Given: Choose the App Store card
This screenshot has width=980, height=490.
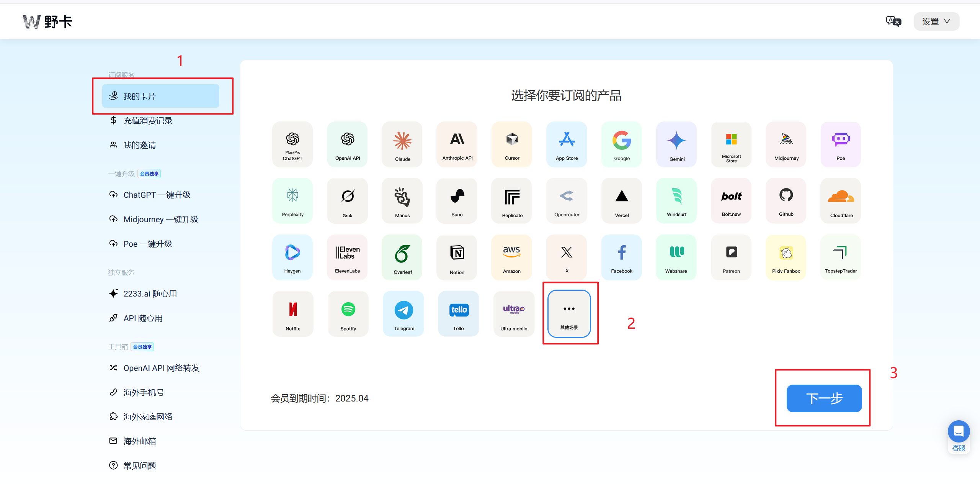Looking at the screenshot, I should tap(567, 144).
